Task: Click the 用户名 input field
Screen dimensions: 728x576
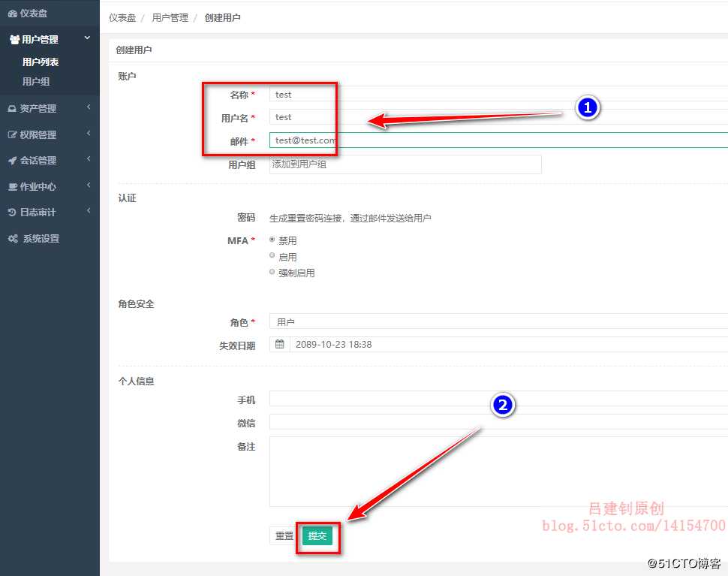Action: click(498, 117)
